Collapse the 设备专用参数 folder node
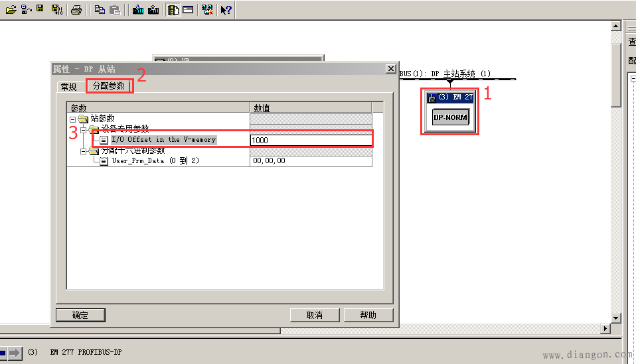This screenshot has height=364, width=636. point(83,129)
